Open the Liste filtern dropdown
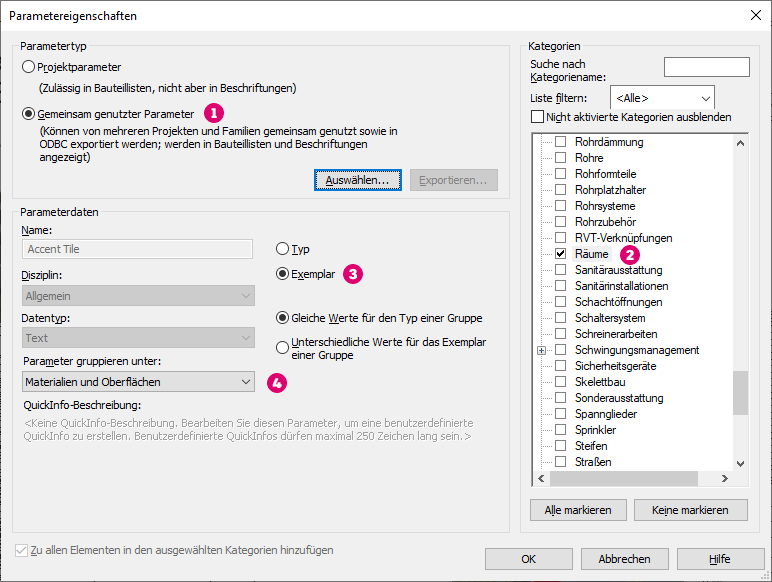772x582 pixels. coord(663,98)
